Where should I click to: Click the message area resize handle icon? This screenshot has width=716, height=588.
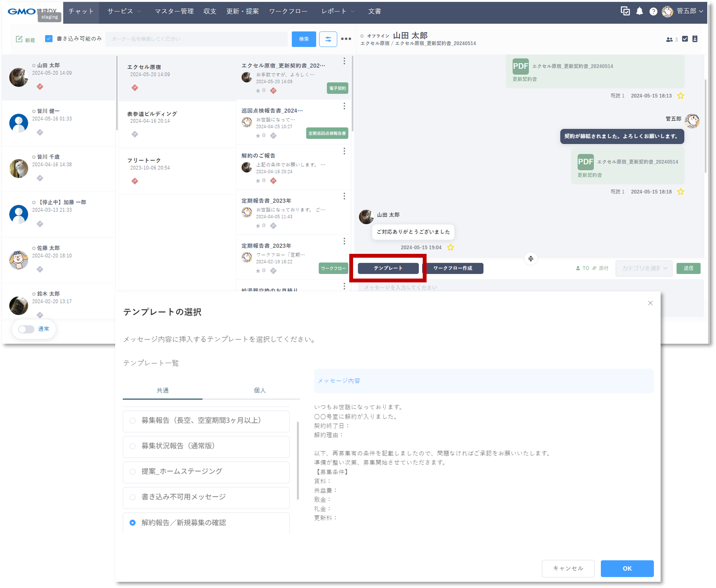[530, 259]
